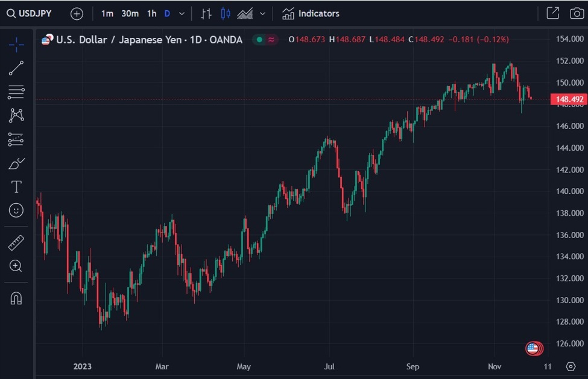Open symbol search for USDJPY
Image resolution: width=588 pixels, height=379 pixels.
29,13
